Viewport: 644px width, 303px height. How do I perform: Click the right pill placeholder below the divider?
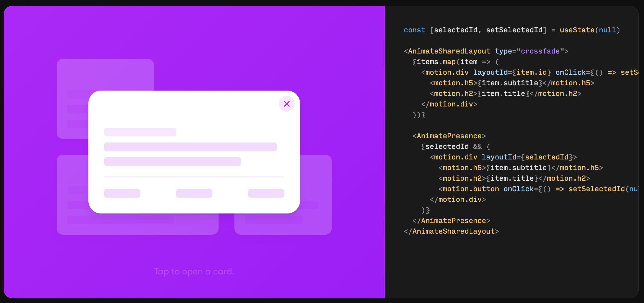click(266, 193)
